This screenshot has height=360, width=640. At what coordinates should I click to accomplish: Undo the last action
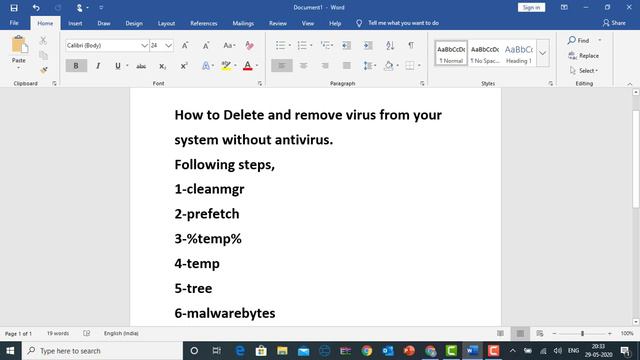pos(36,8)
